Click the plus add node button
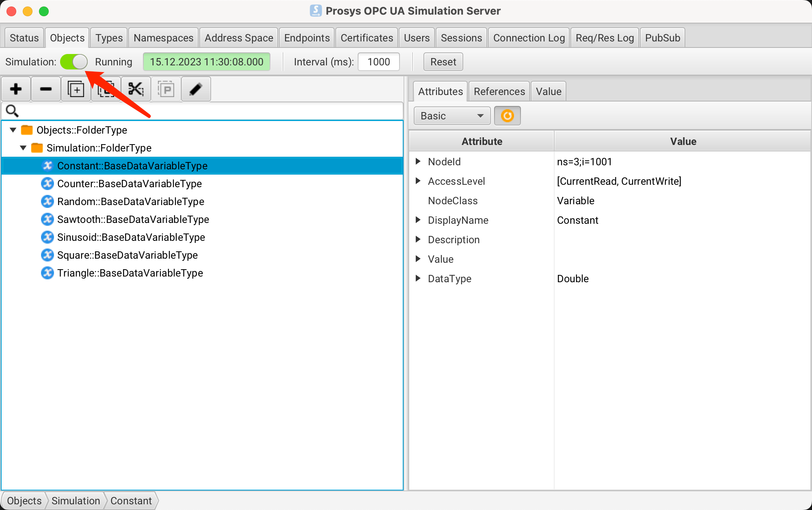This screenshot has width=812, height=510. (x=16, y=89)
